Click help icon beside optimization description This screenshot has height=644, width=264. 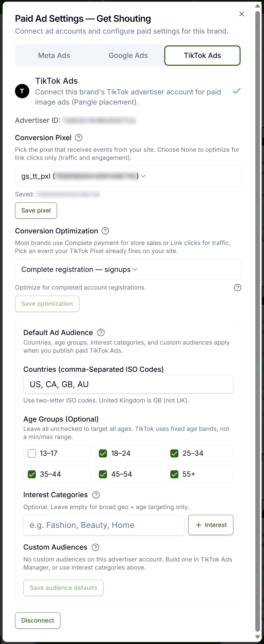[238, 288]
